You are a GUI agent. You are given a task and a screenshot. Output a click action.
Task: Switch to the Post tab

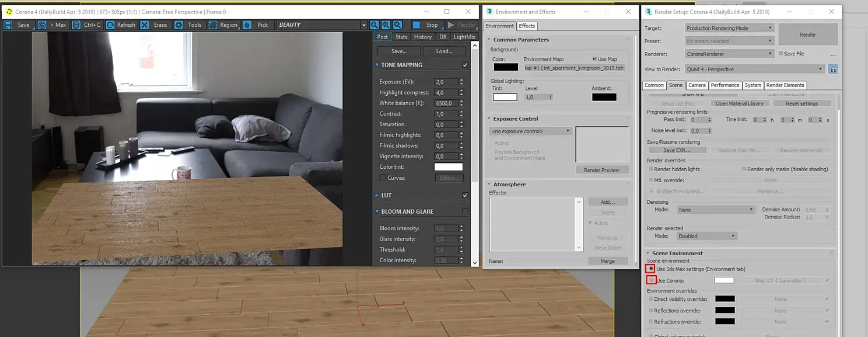click(x=382, y=37)
